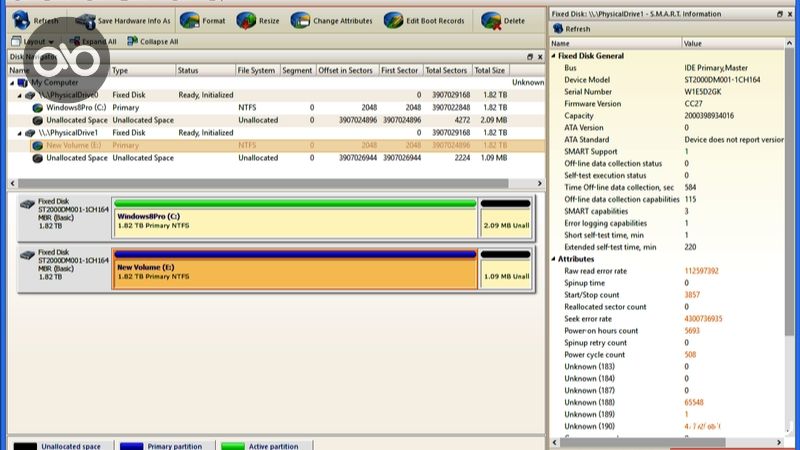This screenshot has width=800, height=450.
Task: Click the lower Fixed Disk drive icon in map
Action: [27, 255]
